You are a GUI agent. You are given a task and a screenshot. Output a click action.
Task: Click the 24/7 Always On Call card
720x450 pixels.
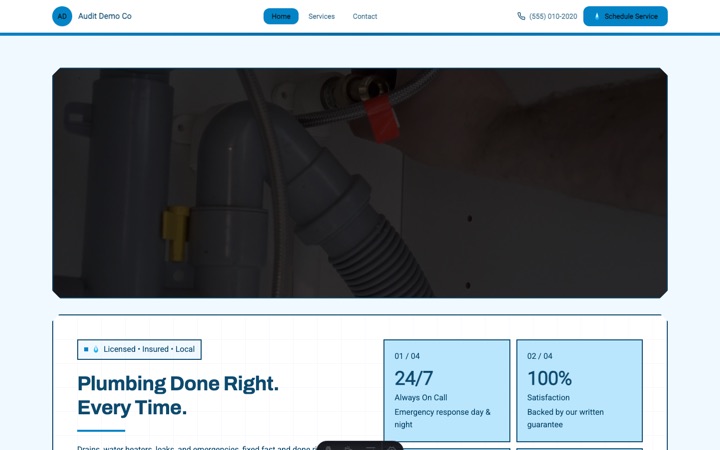[x=447, y=391]
